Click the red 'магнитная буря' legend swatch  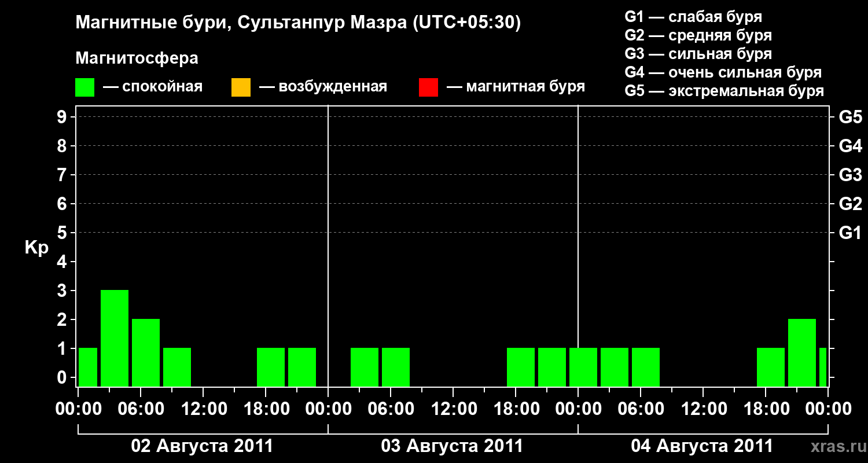[x=429, y=87]
